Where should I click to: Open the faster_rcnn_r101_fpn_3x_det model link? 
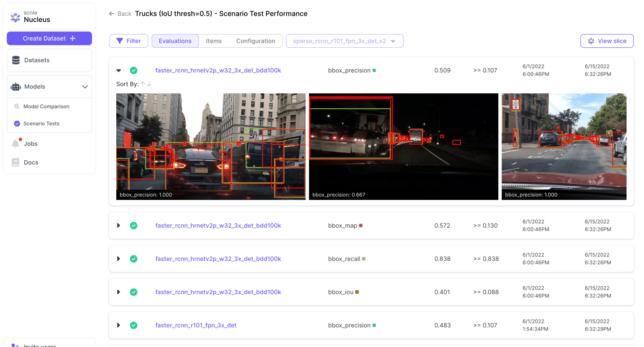click(196, 325)
